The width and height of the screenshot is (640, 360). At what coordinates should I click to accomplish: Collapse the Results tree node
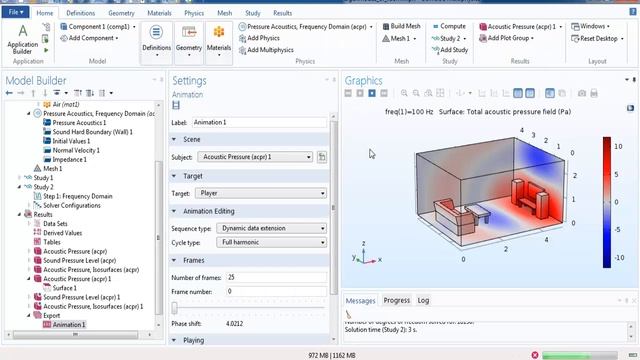click(x=19, y=214)
